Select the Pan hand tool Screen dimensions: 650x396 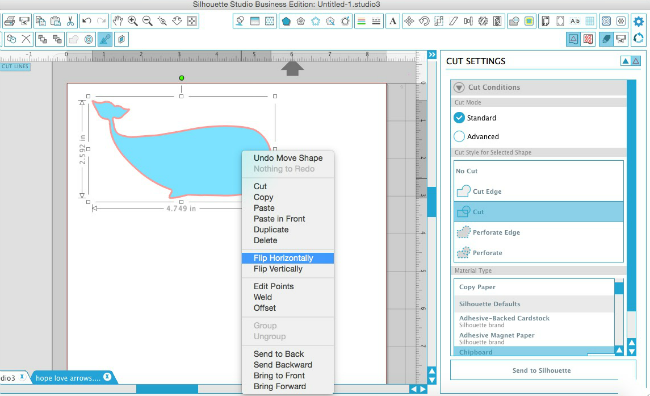pos(118,21)
